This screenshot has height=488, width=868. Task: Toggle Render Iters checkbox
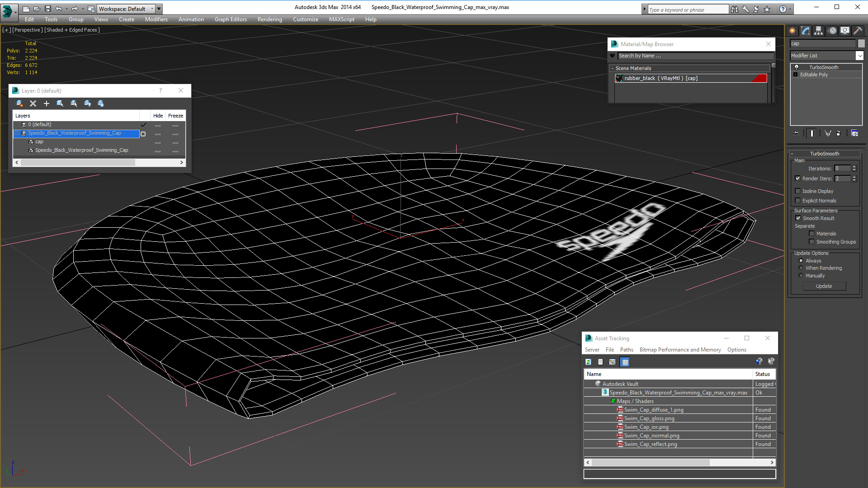[798, 178]
